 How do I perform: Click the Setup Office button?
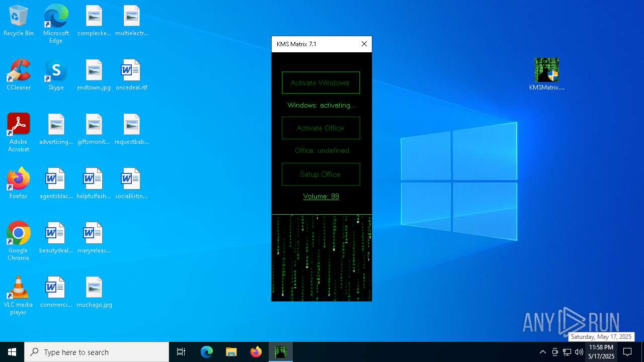click(x=321, y=174)
